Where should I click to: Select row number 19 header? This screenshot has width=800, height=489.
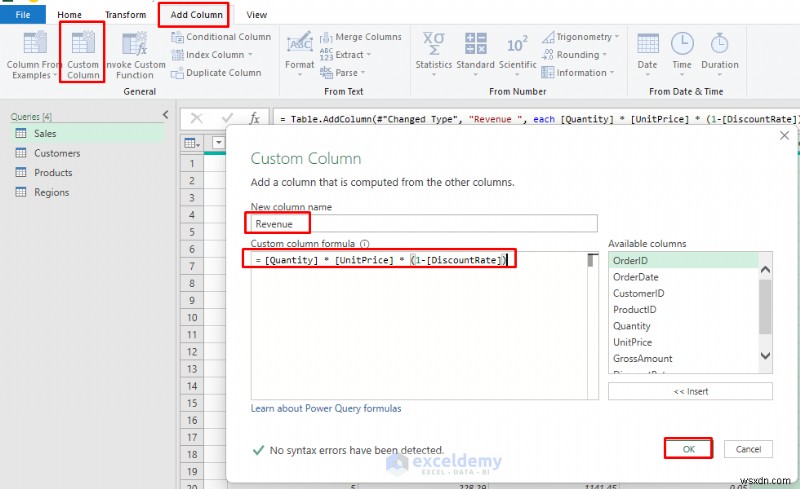(x=192, y=472)
